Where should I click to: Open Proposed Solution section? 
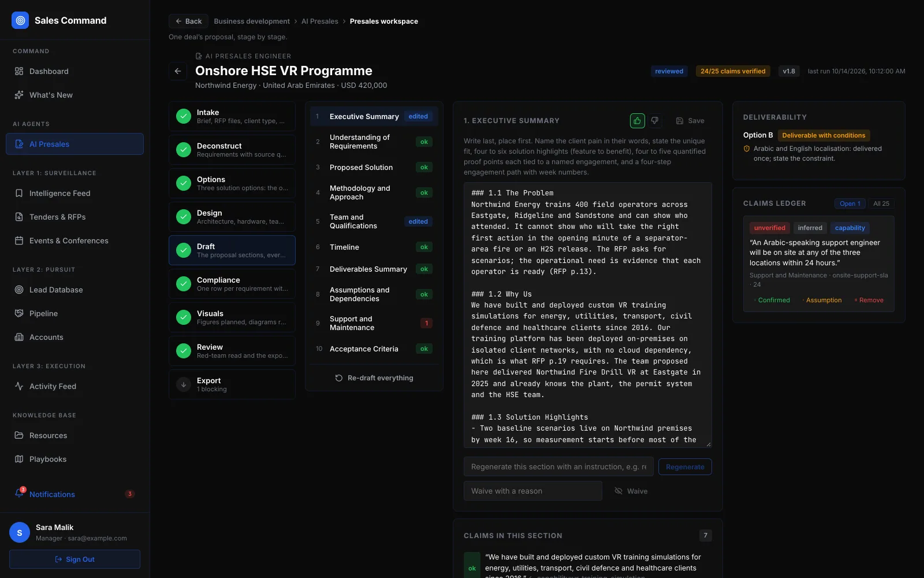374,167
